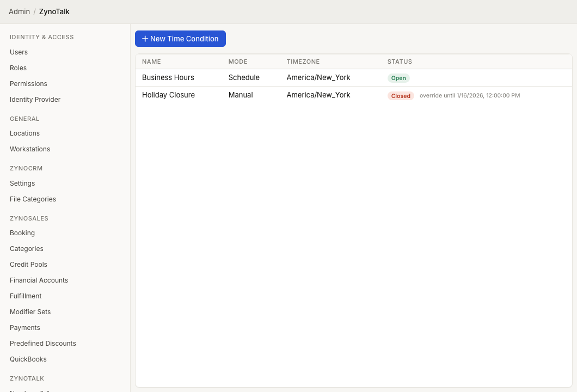Open Users in the sidebar

tap(19, 52)
